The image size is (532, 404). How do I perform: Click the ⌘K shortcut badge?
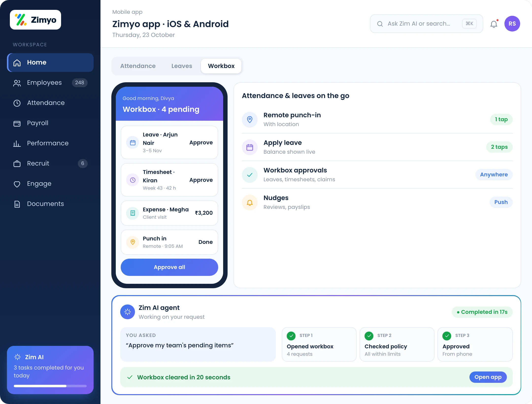tap(469, 24)
